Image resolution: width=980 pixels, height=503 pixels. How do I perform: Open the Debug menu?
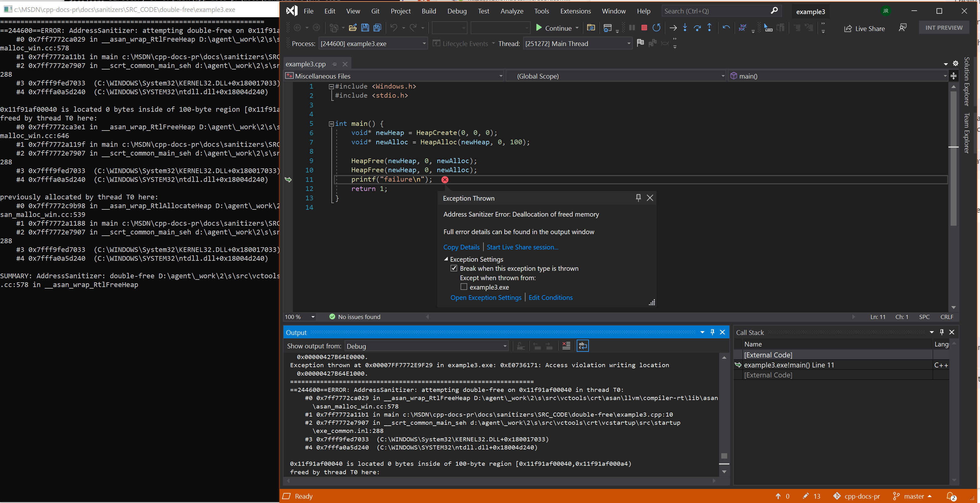click(455, 11)
